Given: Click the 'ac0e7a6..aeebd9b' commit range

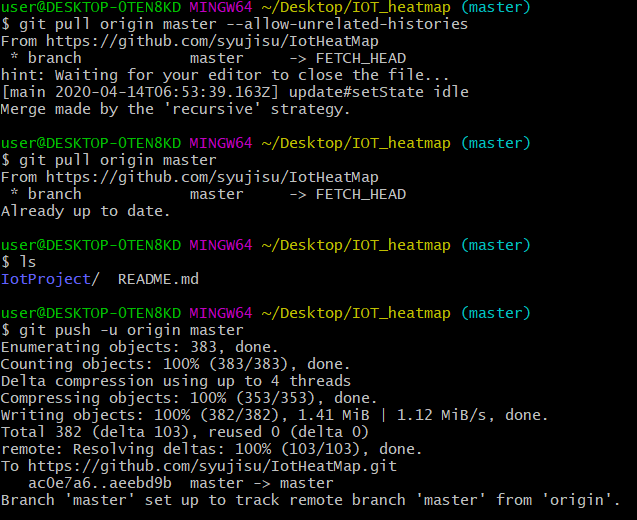Looking at the screenshot, I should [100, 483].
